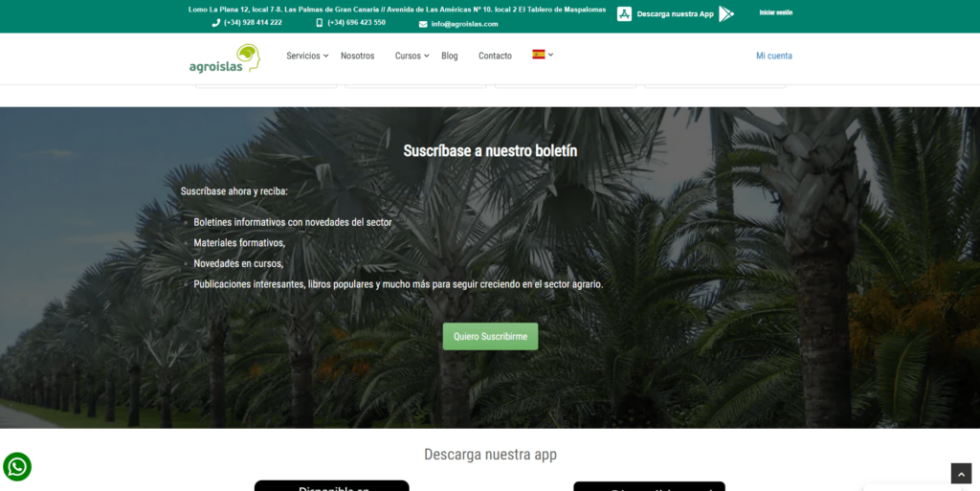
Task: Click the agroislas logo
Action: click(224, 58)
